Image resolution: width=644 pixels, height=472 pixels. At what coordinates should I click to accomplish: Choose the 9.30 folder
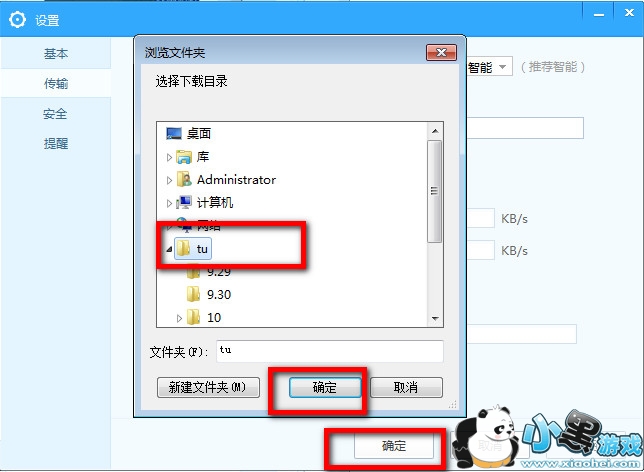click(219, 295)
